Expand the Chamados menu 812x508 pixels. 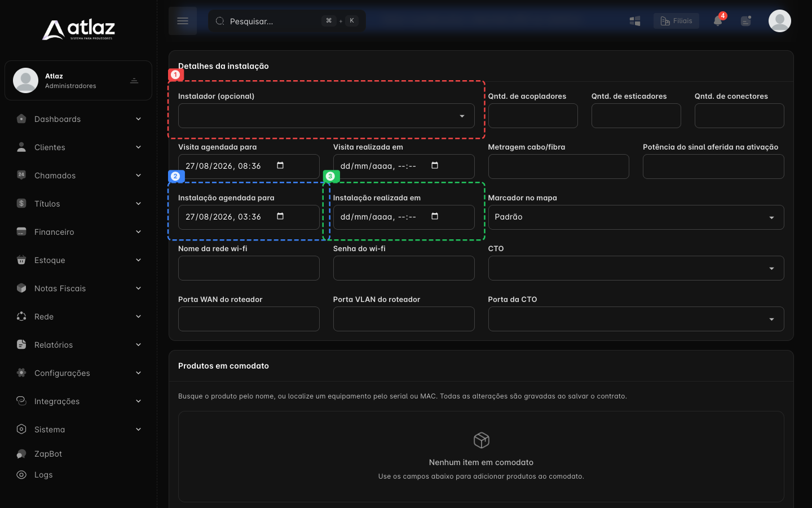pyautogui.click(x=78, y=176)
